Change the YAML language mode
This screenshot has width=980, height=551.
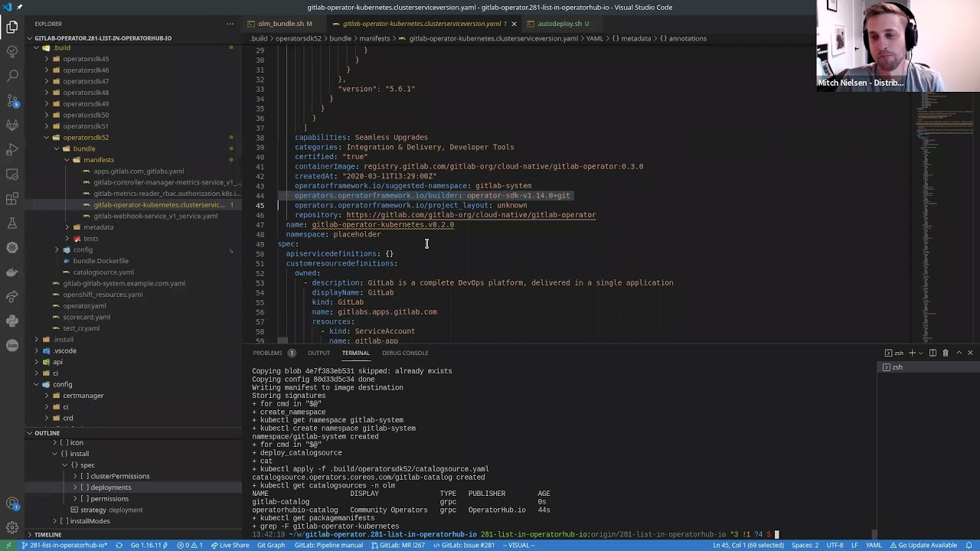pyautogui.click(x=874, y=545)
